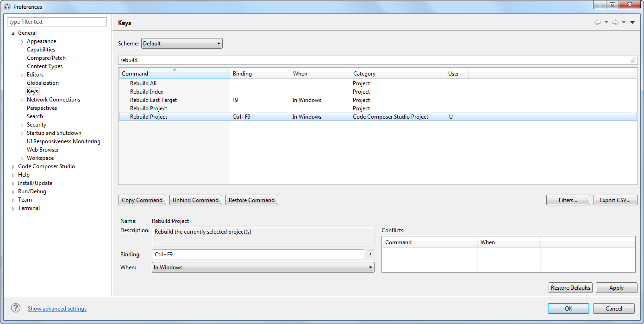644x324 pixels.
Task: Open back history dropdown arrow
Action: point(606,22)
